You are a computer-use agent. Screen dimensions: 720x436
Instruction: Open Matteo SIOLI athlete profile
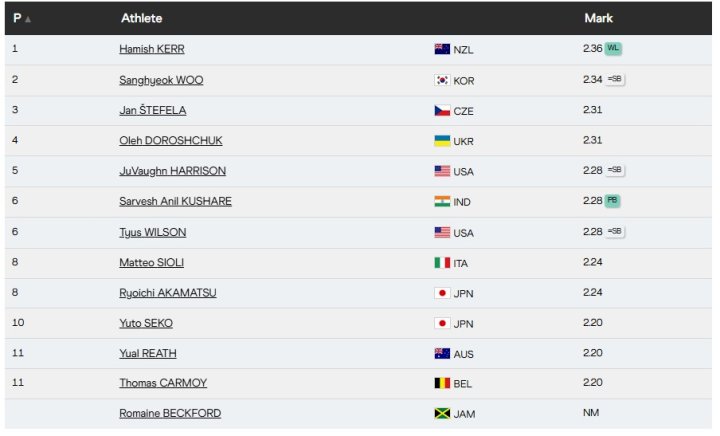(x=152, y=263)
